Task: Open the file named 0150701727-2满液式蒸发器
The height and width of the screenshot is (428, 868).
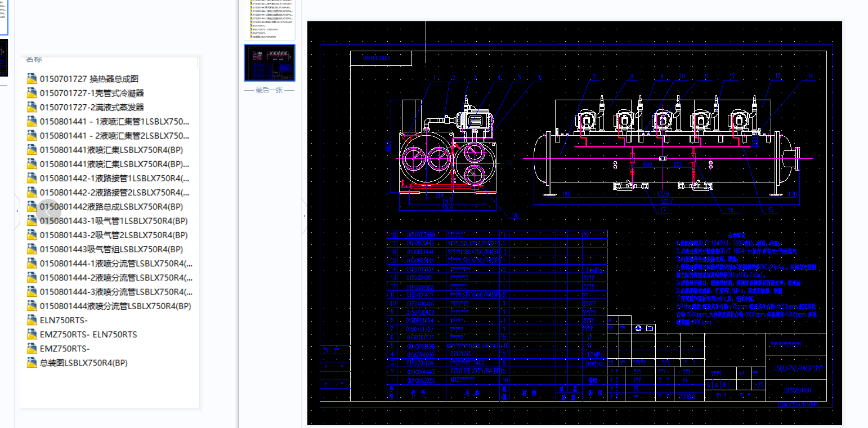Action: click(x=92, y=108)
